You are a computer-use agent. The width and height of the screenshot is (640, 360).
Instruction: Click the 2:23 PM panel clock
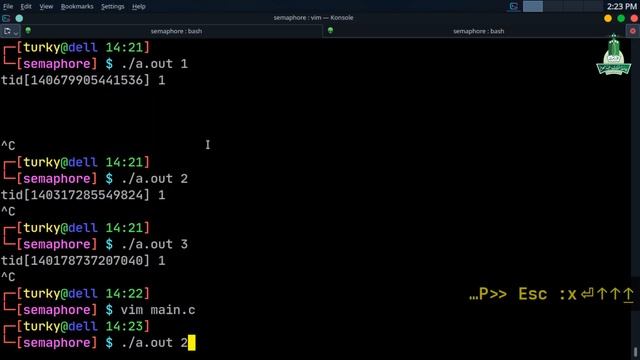pos(621,7)
